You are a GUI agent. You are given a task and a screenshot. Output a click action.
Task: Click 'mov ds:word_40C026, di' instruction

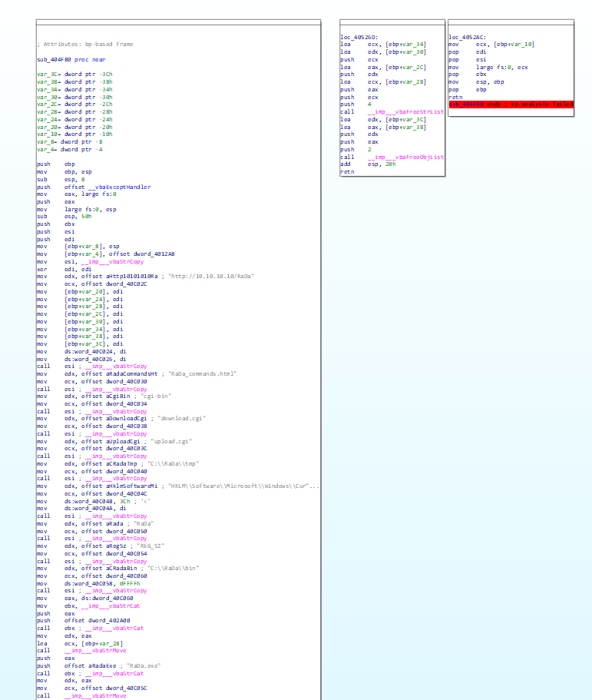click(81, 359)
